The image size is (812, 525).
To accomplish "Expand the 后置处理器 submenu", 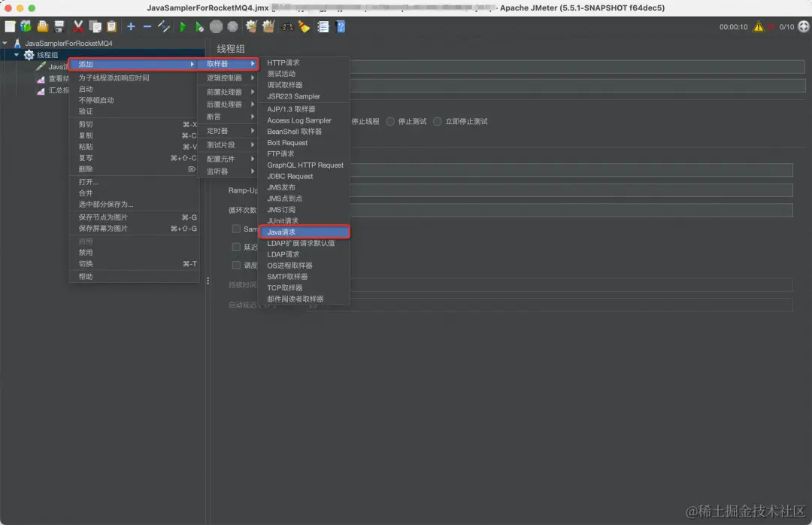I will [x=229, y=104].
